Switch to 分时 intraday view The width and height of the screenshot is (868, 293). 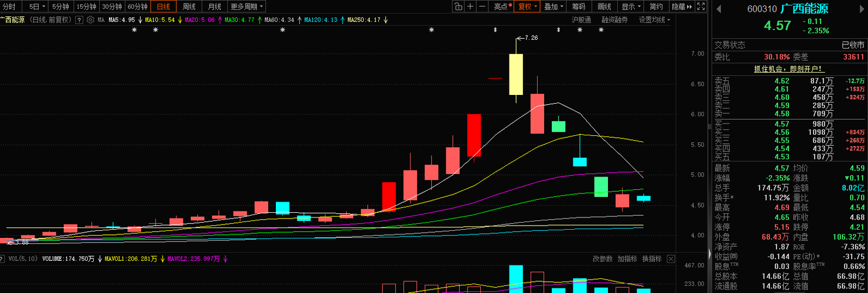pyautogui.click(x=10, y=6)
